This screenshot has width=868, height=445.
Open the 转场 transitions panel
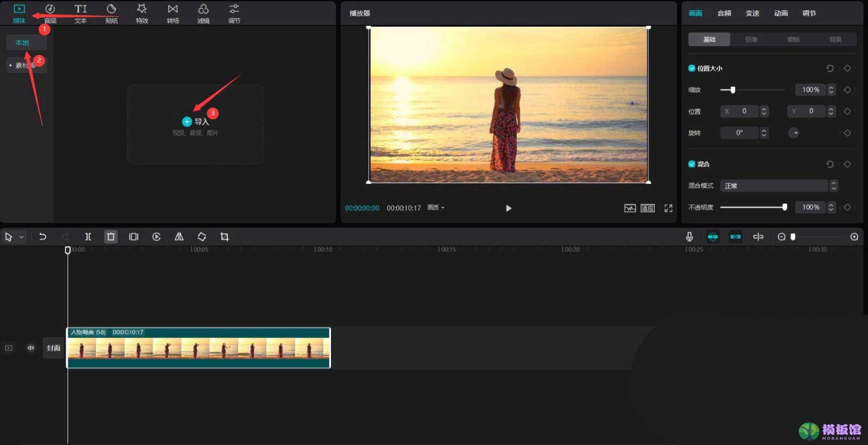(173, 14)
